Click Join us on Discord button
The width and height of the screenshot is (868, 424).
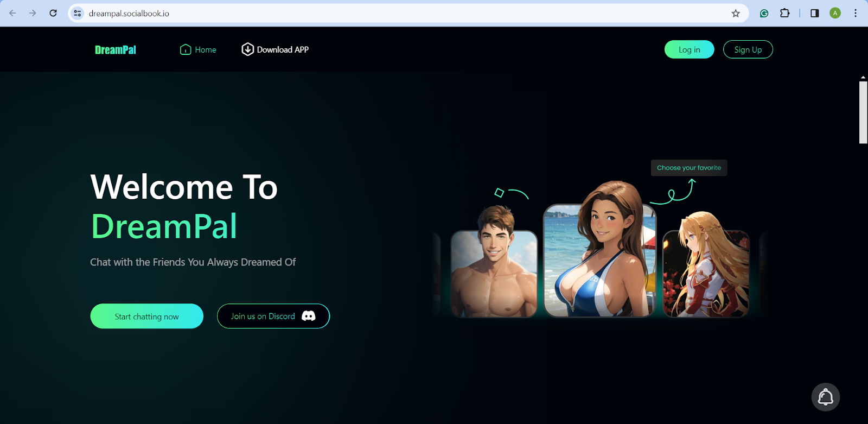coord(273,316)
